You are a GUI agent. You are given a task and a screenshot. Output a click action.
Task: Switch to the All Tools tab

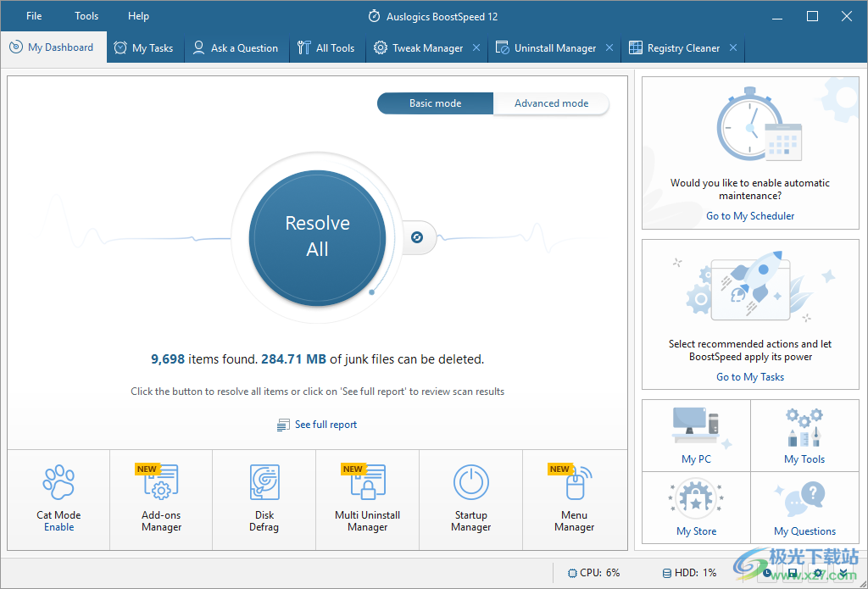[x=326, y=48]
